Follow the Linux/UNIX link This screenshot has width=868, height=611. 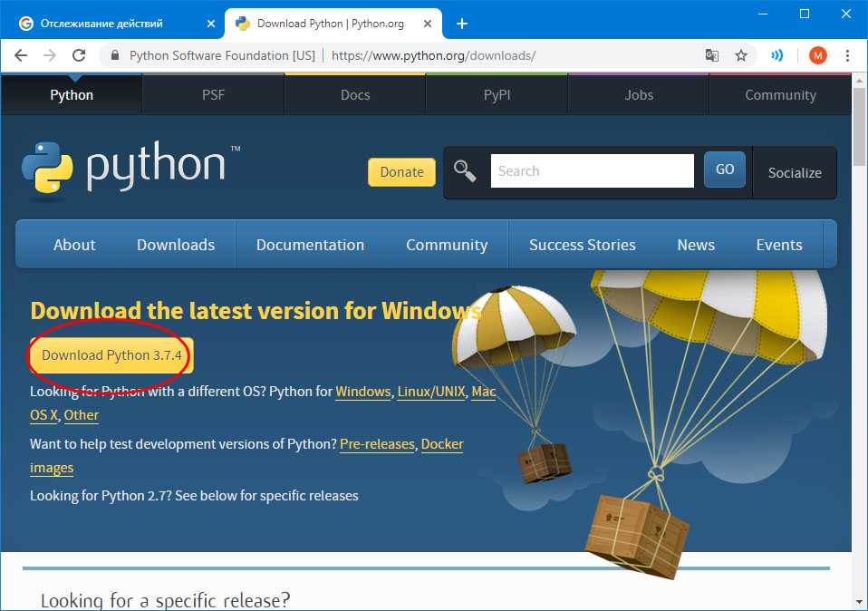(431, 392)
